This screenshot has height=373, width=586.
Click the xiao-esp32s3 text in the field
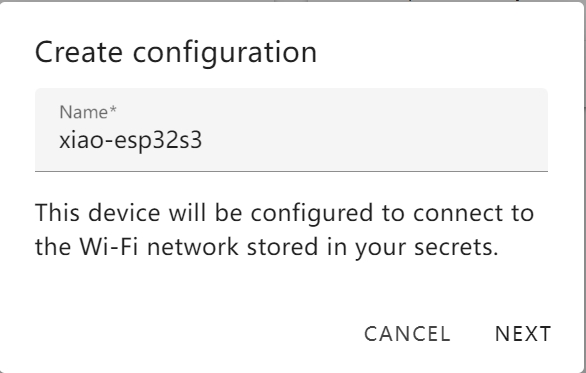(130, 141)
